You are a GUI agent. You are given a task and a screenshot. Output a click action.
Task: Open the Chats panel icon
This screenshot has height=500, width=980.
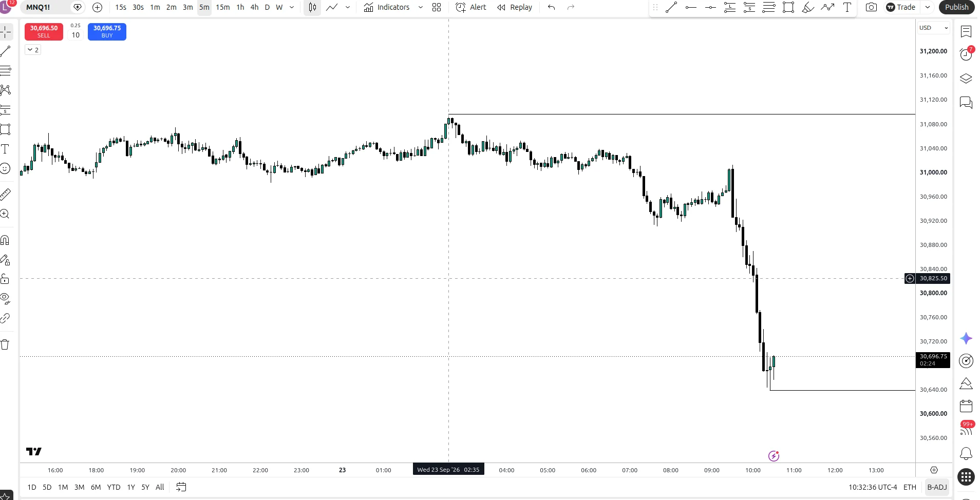966,102
